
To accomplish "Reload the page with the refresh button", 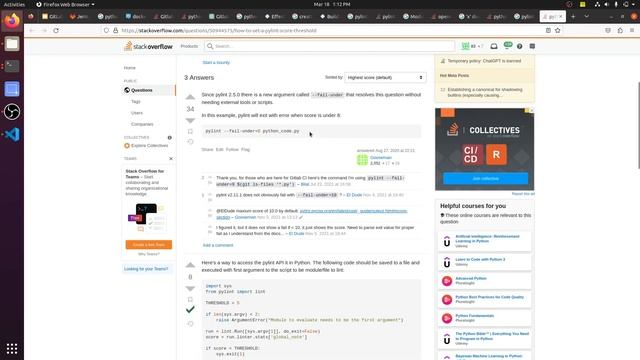I will point(56,31).
